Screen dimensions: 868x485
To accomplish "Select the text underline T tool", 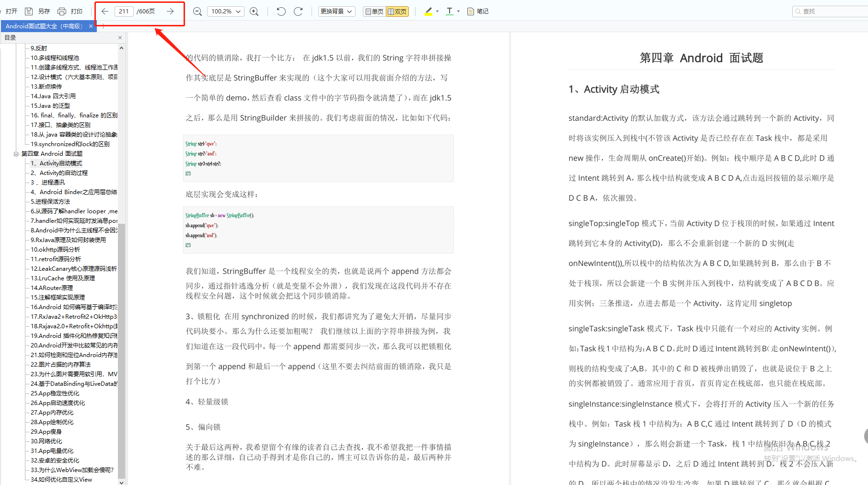I will click(449, 11).
